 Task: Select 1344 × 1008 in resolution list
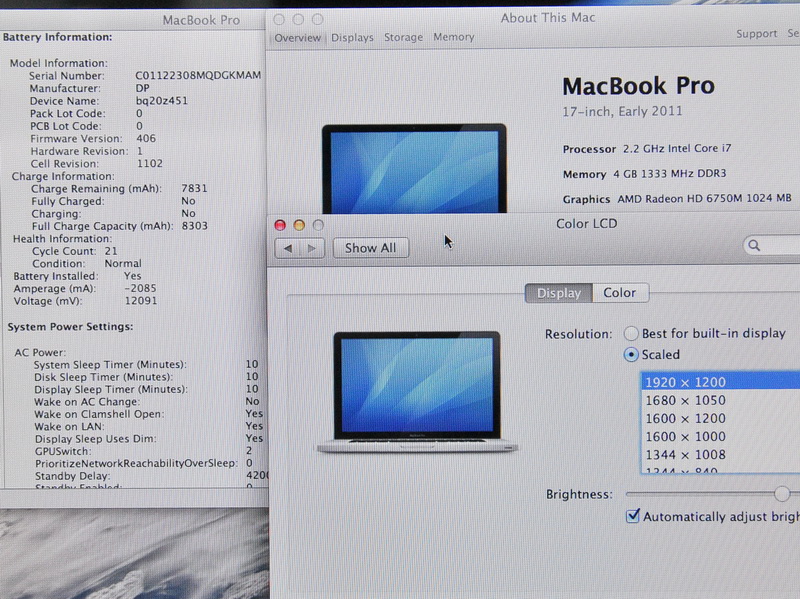point(685,455)
